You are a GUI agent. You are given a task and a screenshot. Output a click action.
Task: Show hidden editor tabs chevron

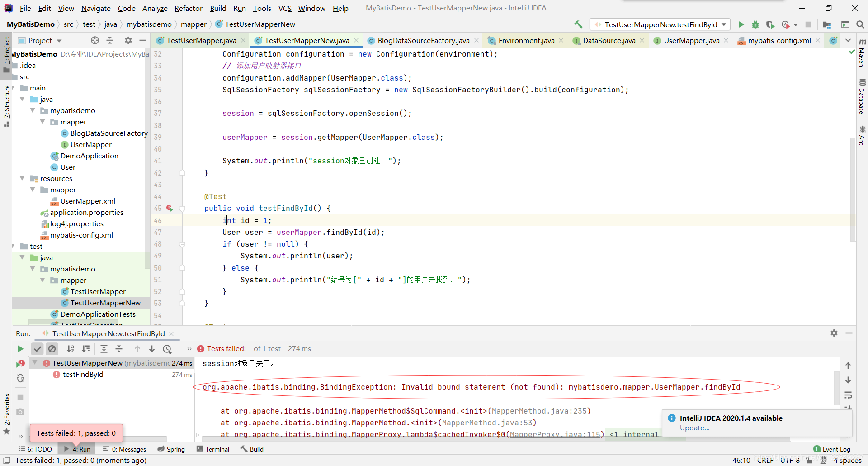pyautogui.click(x=848, y=40)
